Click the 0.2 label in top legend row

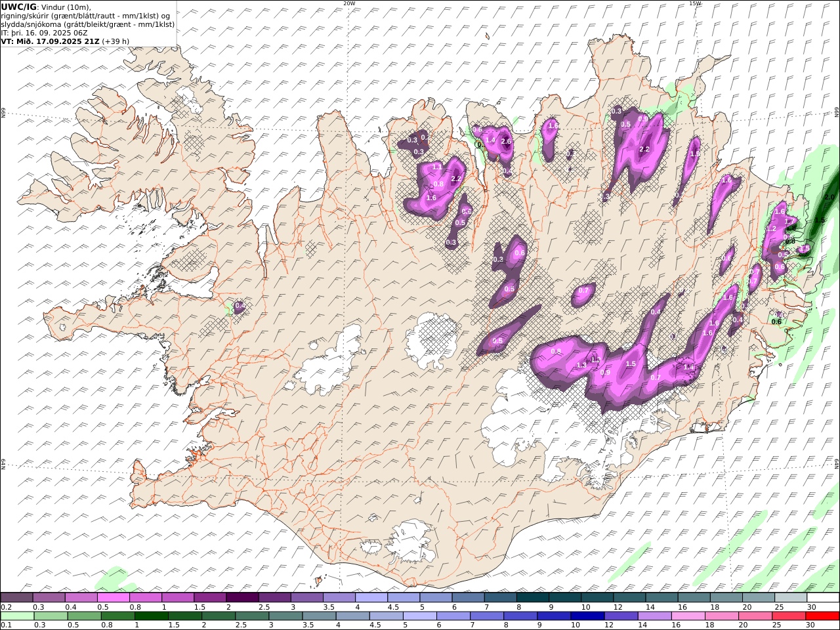click(x=5, y=607)
